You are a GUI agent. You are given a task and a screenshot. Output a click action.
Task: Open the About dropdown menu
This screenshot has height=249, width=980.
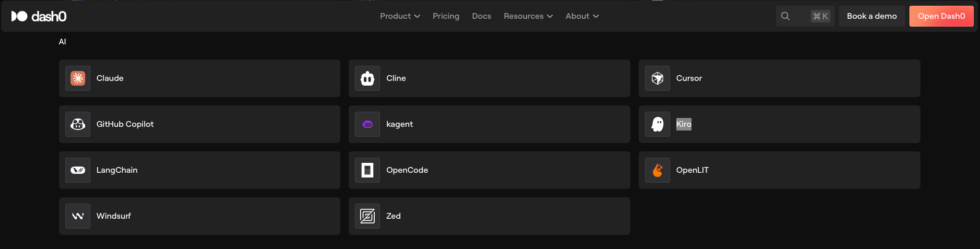pos(582,16)
